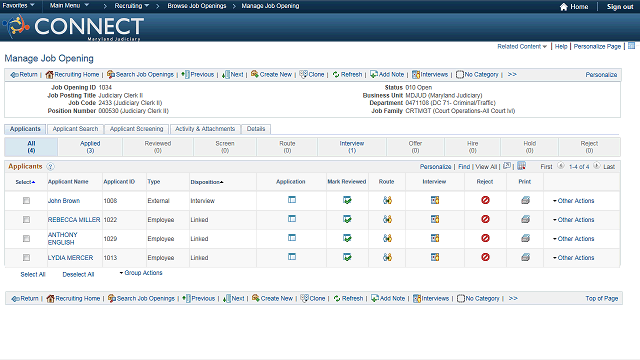
Task: Click top Clone toolbar link
Action: 312,74
